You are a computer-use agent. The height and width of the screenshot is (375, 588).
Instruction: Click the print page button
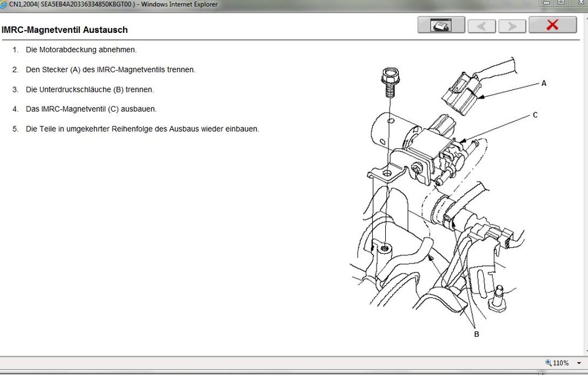(x=441, y=25)
